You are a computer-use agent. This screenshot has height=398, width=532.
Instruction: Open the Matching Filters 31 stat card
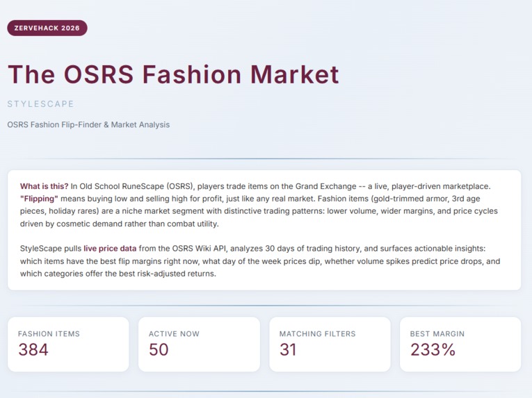pyautogui.click(x=330, y=344)
